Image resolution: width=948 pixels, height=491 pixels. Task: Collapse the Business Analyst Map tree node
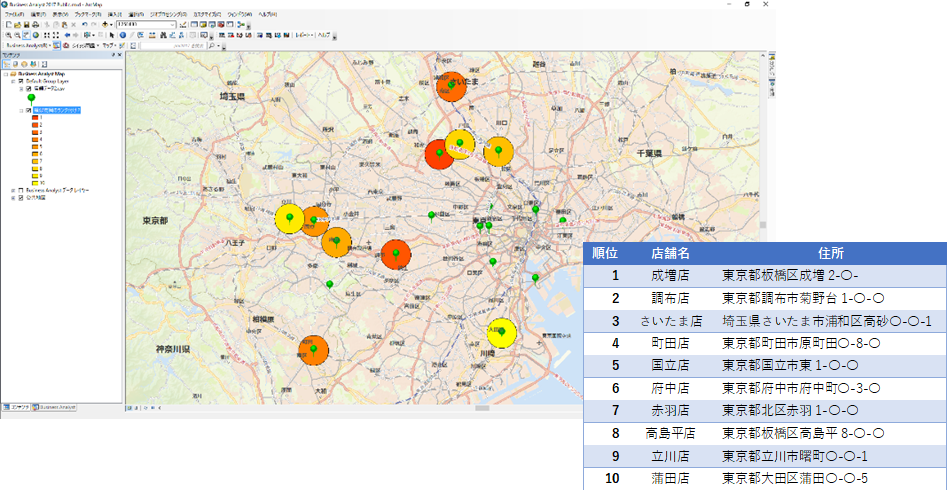pyautogui.click(x=5, y=74)
